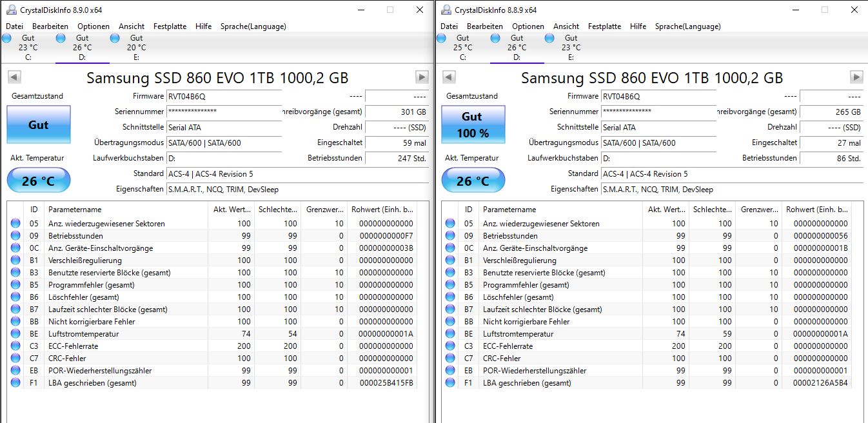Click 27 mal Eingeschaltet field in right window
Screen dimensions: 868x423
831,143
